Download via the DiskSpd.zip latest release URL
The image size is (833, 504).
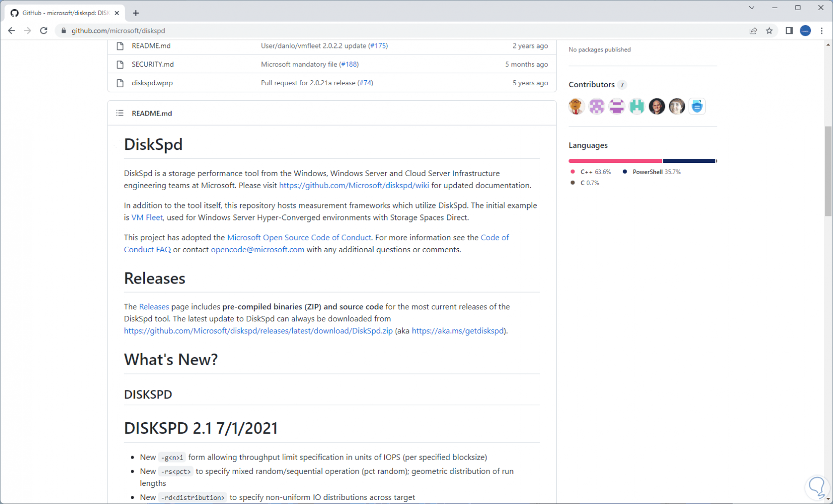(x=258, y=331)
